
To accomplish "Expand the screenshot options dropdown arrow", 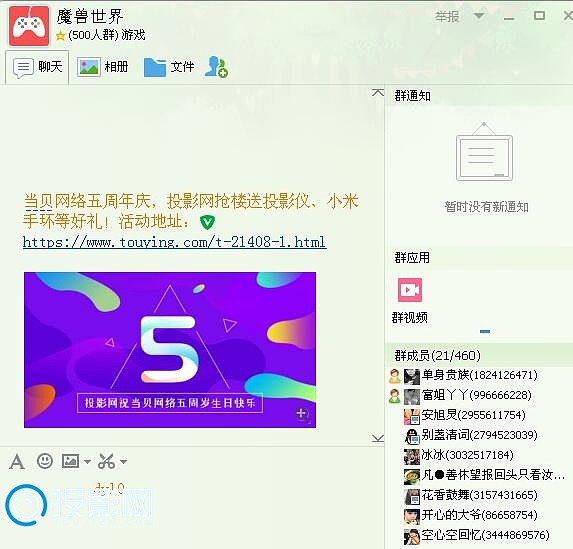I will click(x=124, y=462).
